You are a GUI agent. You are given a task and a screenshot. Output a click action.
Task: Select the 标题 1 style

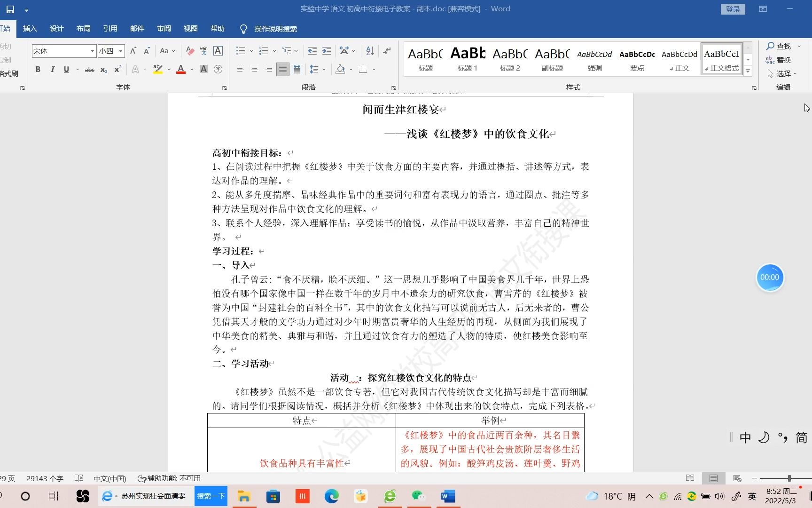[468, 59]
